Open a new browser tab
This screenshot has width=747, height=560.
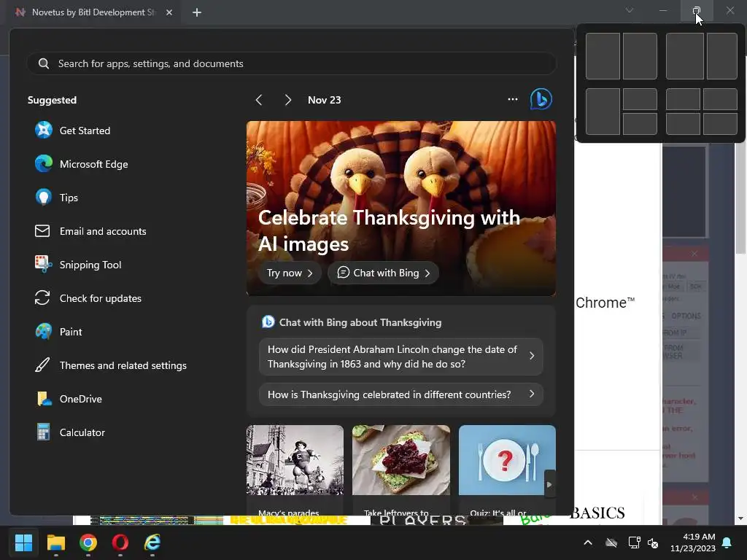click(197, 12)
